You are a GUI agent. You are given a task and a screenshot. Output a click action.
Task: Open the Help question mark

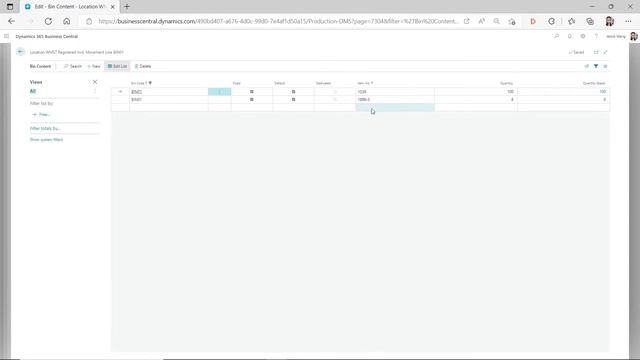click(x=596, y=36)
